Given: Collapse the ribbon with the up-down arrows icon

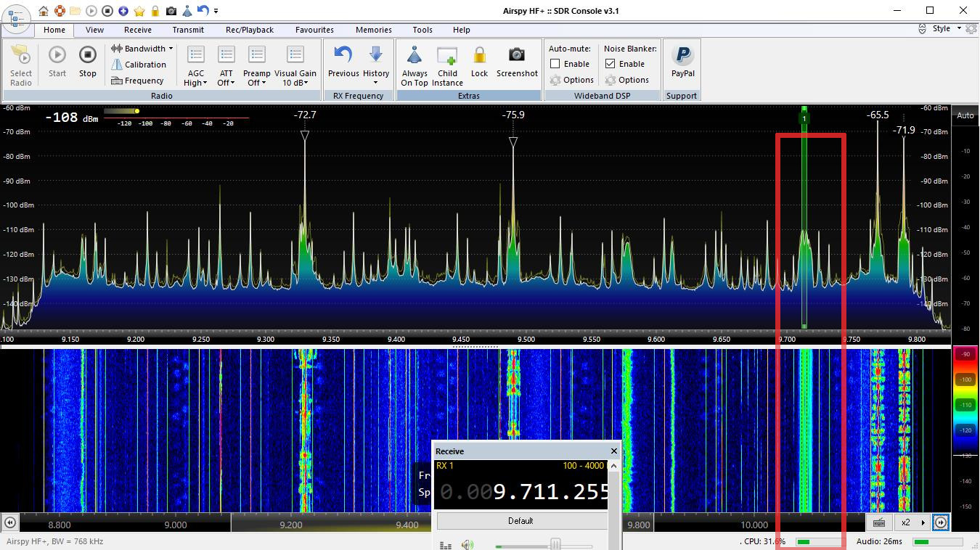Looking at the screenshot, I should (x=923, y=29).
